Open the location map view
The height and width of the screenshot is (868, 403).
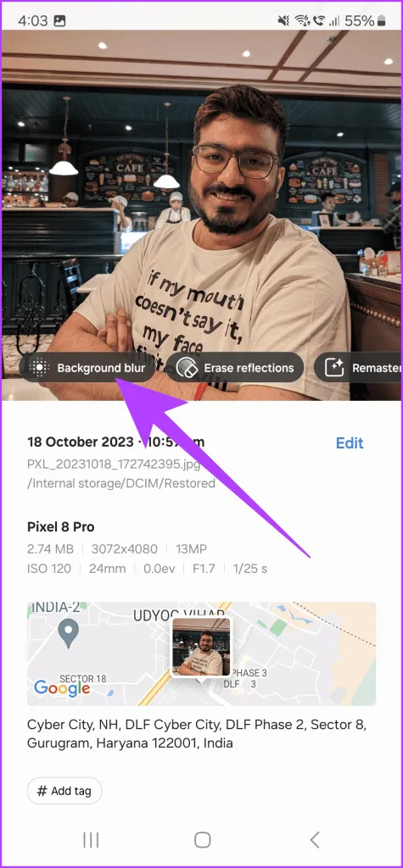(201, 654)
